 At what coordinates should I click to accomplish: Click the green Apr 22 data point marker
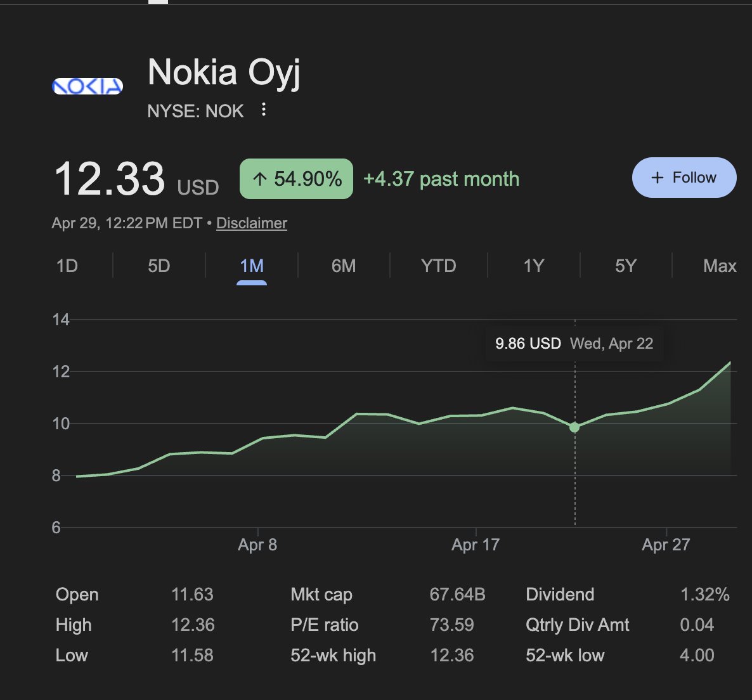tap(574, 427)
